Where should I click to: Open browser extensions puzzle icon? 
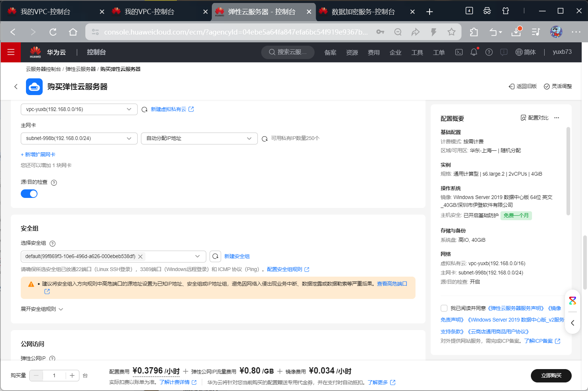474,32
